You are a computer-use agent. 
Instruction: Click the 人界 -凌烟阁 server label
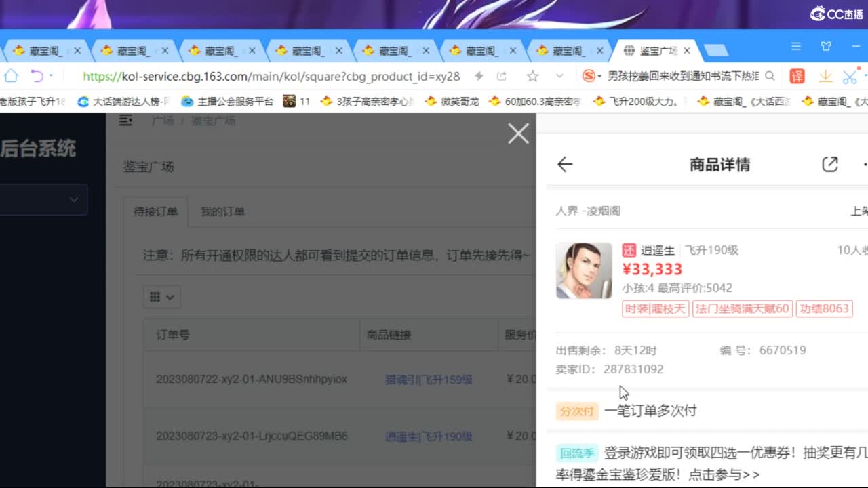[588, 211]
